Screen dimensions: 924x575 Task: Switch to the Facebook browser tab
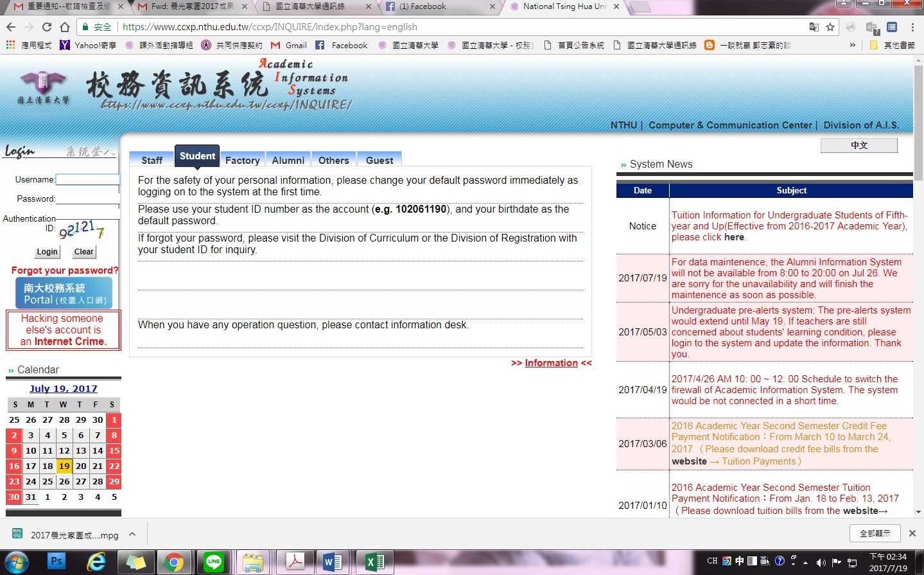(440, 6)
